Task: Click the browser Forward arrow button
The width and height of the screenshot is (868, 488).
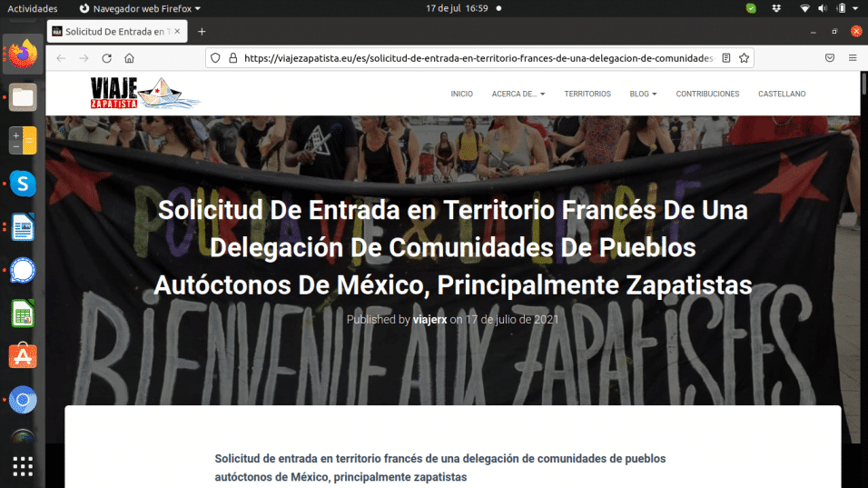Action: pos(84,58)
